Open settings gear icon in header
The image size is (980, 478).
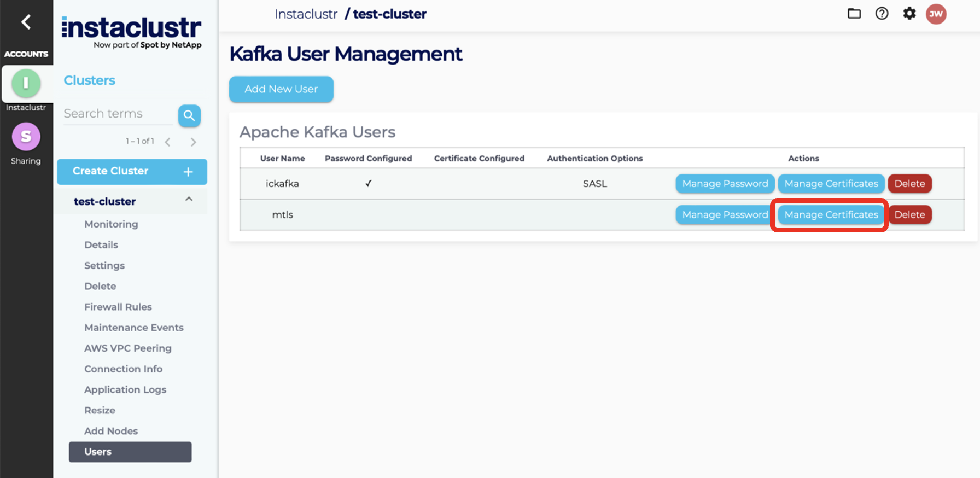tap(909, 14)
